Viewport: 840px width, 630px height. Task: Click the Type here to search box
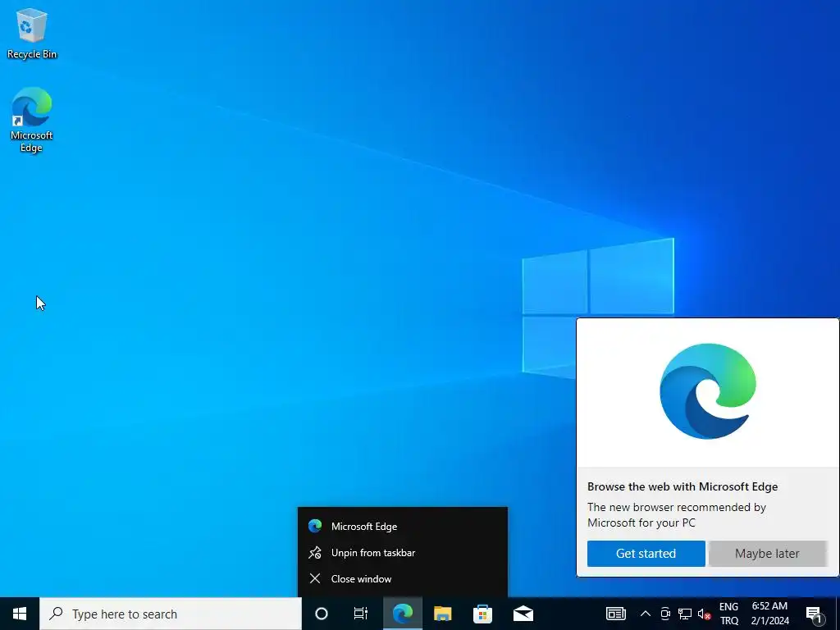(x=171, y=614)
